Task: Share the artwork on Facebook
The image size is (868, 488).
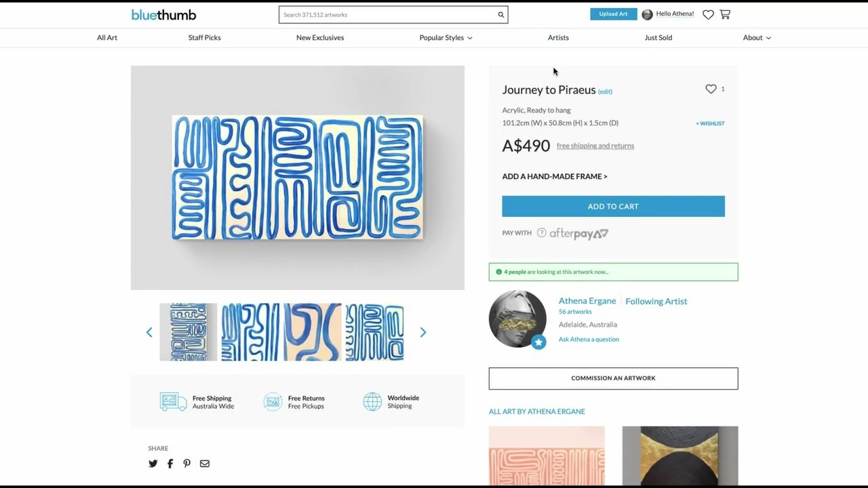Action: click(x=170, y=464)
